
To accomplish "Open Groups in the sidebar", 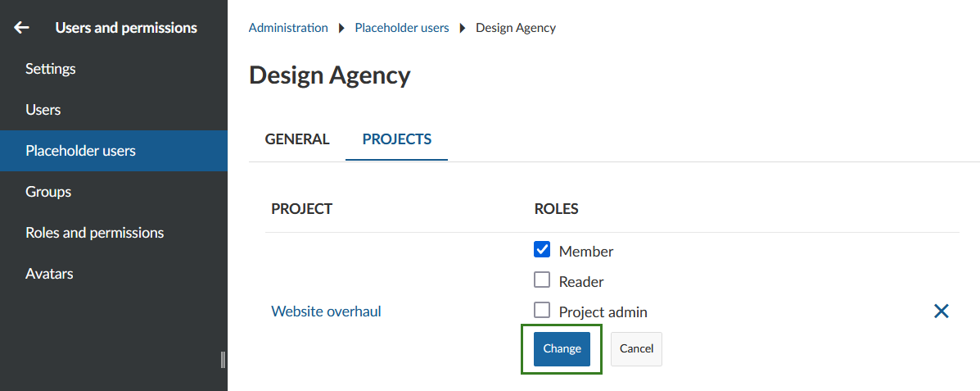I will 48,192.
